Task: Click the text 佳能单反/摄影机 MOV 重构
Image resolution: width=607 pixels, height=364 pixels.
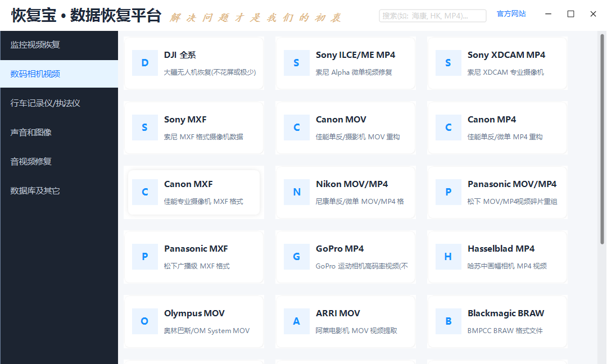Action: click(x=357, y=137)
